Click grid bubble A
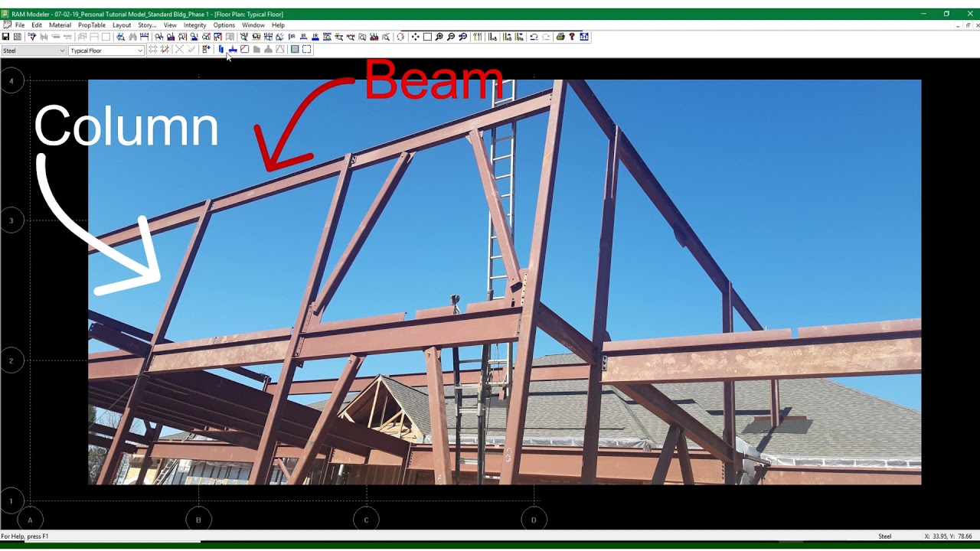The image size is (980, 551). [30, 520]
